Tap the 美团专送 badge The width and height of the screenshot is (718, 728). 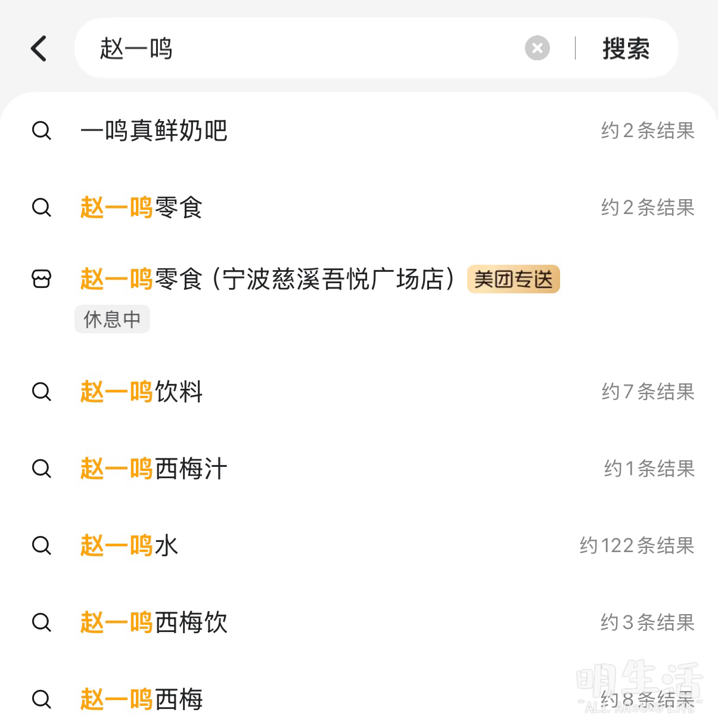[513, 279]
